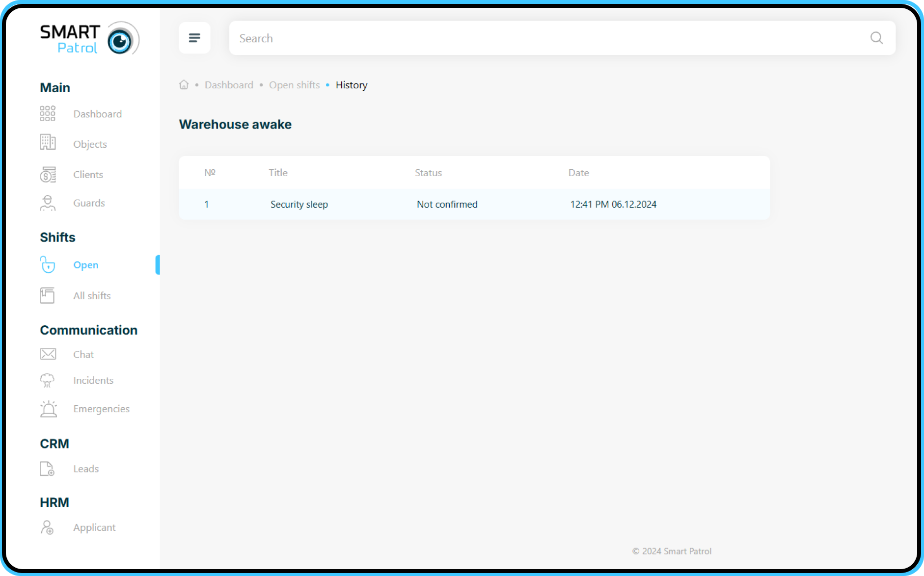This screenshot has height=576, width=924.
Task: Open the Open shifts breadcrumb link
Action: click(x=294, y=85)
